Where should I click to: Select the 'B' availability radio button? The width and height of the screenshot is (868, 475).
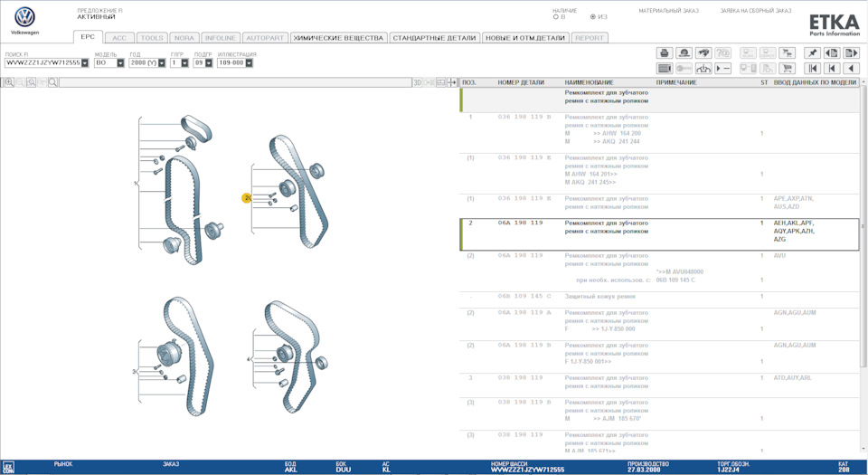555,17
